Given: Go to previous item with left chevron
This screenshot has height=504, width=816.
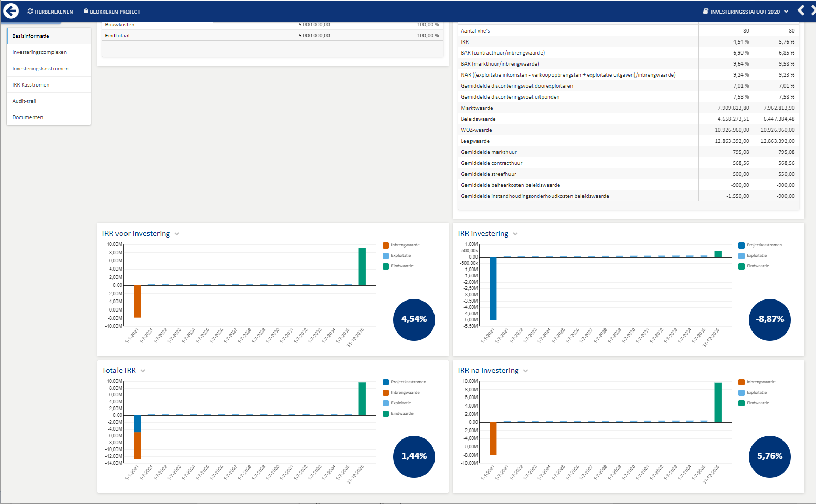Looking at the screenshot, I should pos(801,10).
